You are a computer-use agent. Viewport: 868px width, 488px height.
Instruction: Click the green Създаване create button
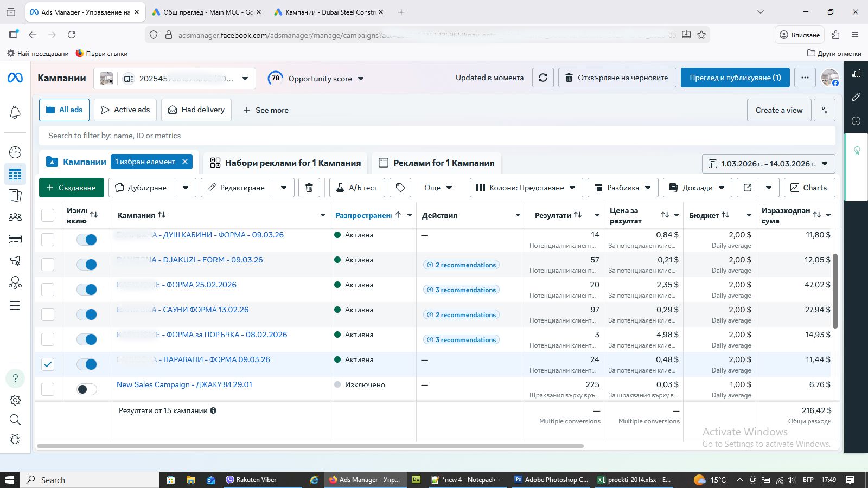pyautogui.click(x=72, y=188)
